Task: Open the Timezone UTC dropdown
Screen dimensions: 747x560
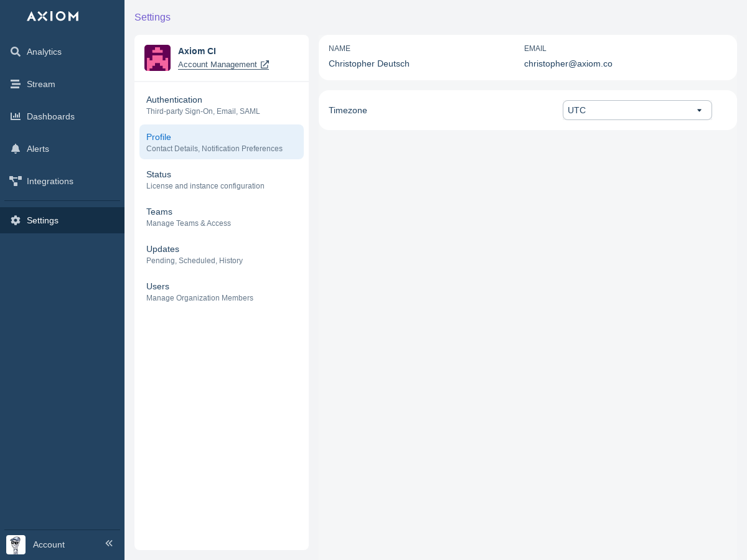Action: (629, 110)
